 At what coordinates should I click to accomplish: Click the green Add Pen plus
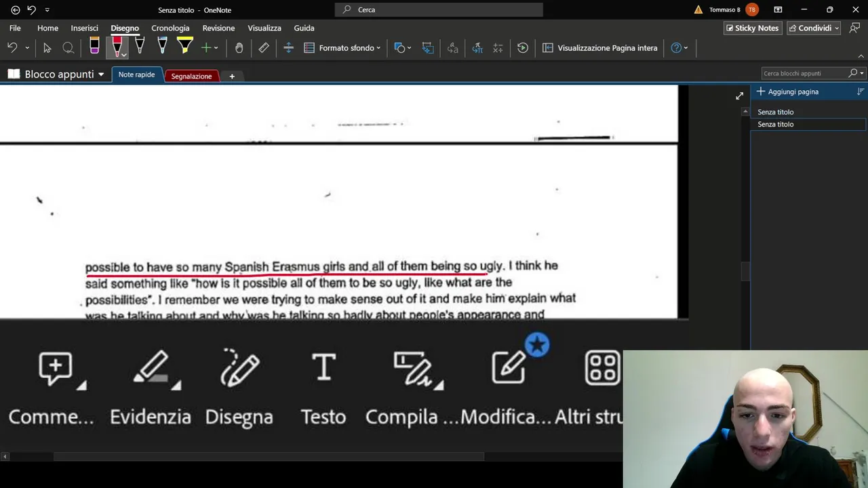coord(206,48)
